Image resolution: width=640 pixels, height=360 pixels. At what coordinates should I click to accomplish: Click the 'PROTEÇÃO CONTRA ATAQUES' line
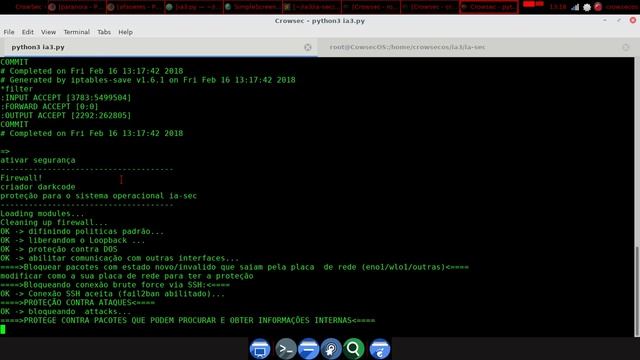click(78, 303)
